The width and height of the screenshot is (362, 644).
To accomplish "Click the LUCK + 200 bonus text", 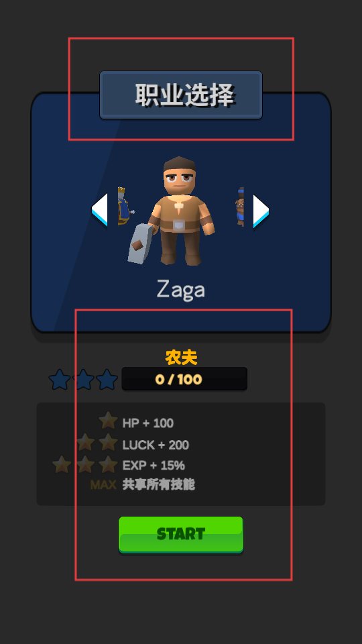I will click(156, 445).
